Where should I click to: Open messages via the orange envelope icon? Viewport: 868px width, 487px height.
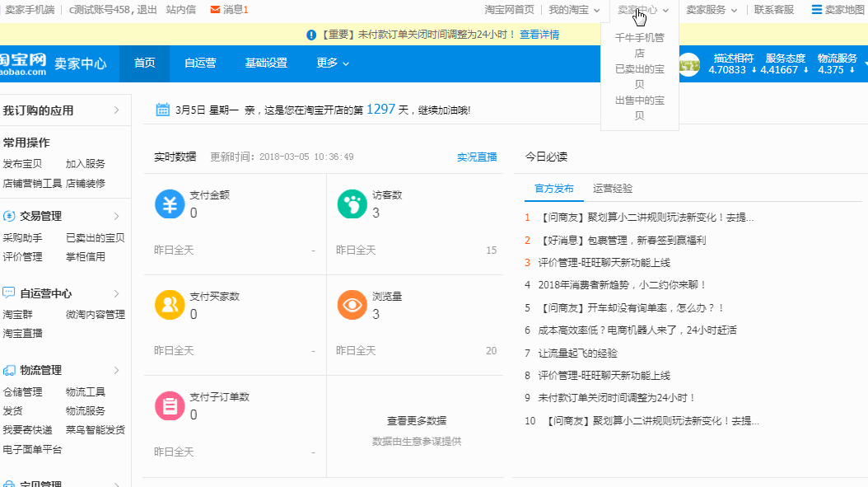[x=215, y=10]
